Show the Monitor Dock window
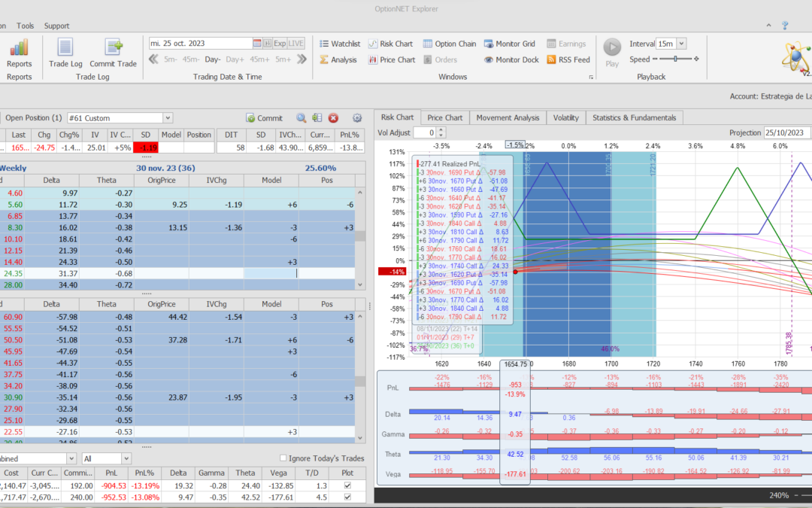The height and width of the screenshot is (508, 812). (510, 59)
